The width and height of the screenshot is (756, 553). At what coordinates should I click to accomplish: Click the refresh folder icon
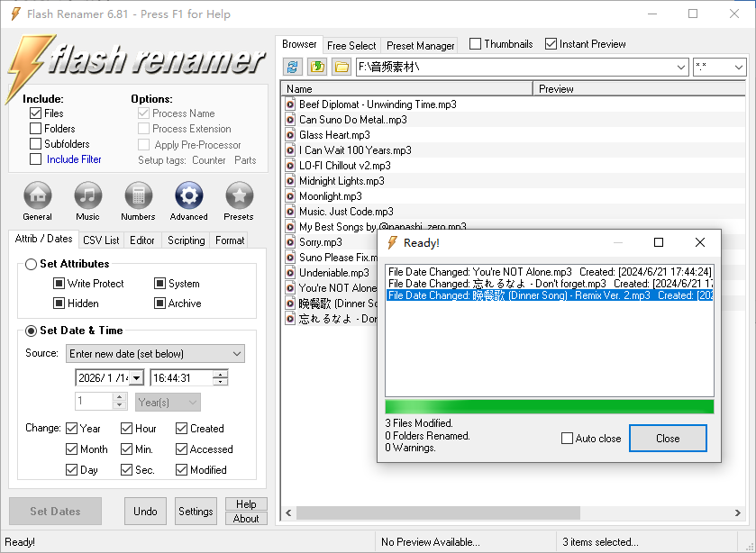point(292,67)
